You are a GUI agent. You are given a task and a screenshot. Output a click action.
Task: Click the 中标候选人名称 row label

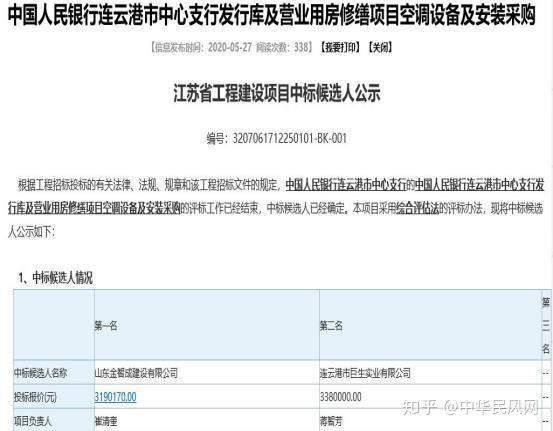click(41, 373)
